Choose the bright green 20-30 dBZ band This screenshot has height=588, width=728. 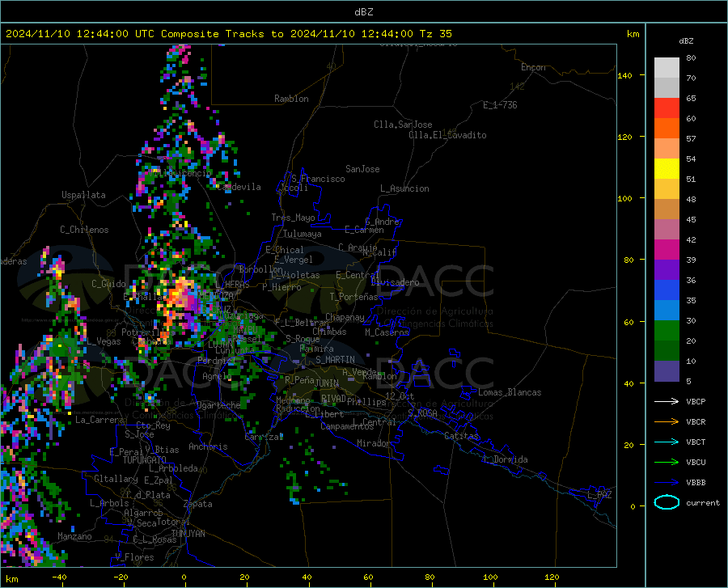pos(667,331)
